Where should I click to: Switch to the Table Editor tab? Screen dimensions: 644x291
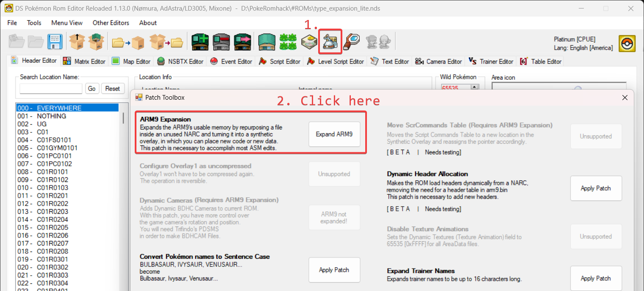pyautogui.click(x=541, y=62)
